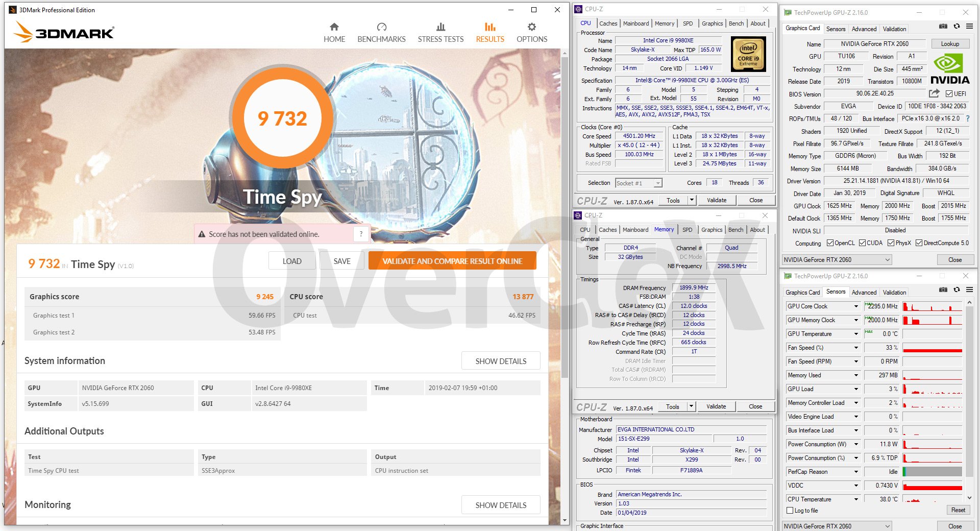Click refresh icon in GPU-Z Sensors window

(x=957, y=289)
